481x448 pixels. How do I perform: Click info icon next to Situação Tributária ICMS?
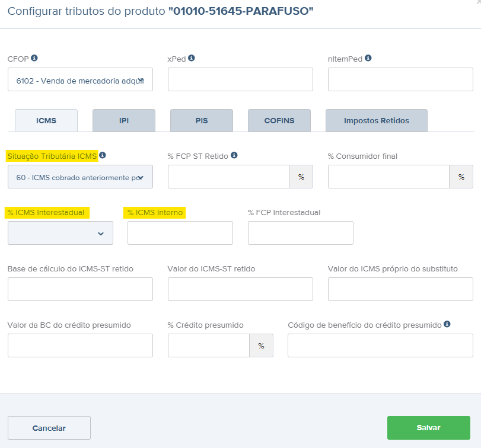103,155
